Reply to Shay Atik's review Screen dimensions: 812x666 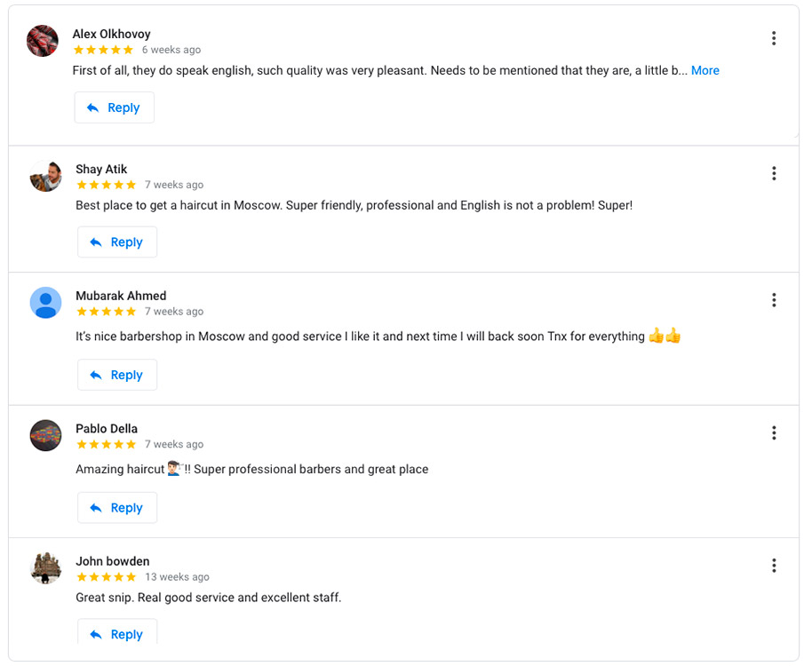point(117,242)
